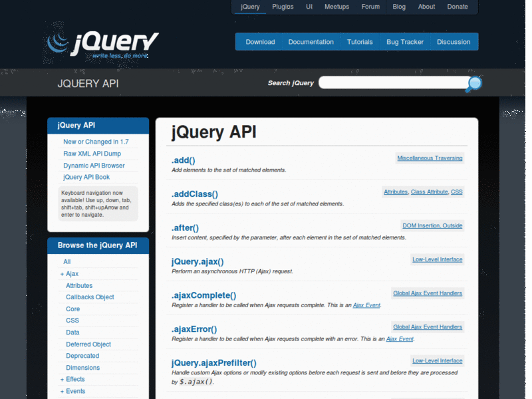Click Low-Level Interface tag beside jQuery.ajaxPrefilter()
This screenshot has height=399, width=532.
(438, 360)
